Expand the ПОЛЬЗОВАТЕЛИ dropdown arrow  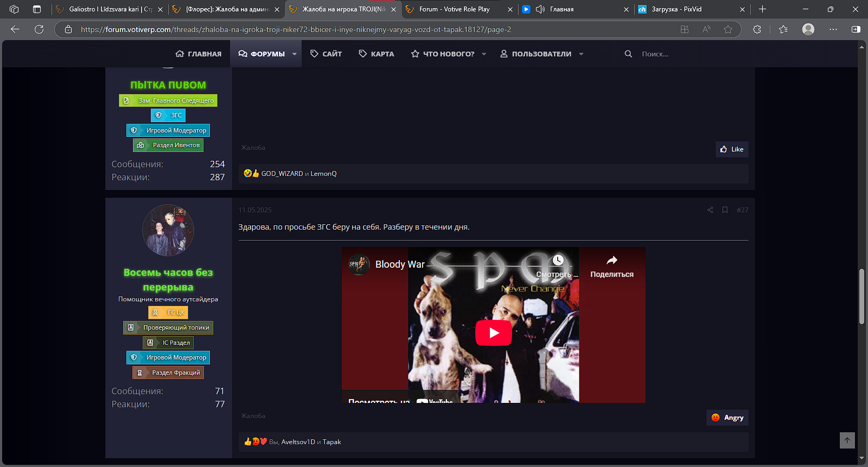[x=581, y=54]
